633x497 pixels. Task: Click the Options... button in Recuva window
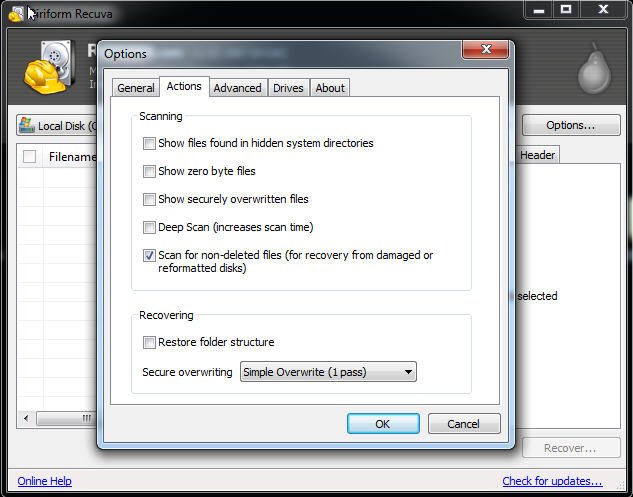point(571,125)
